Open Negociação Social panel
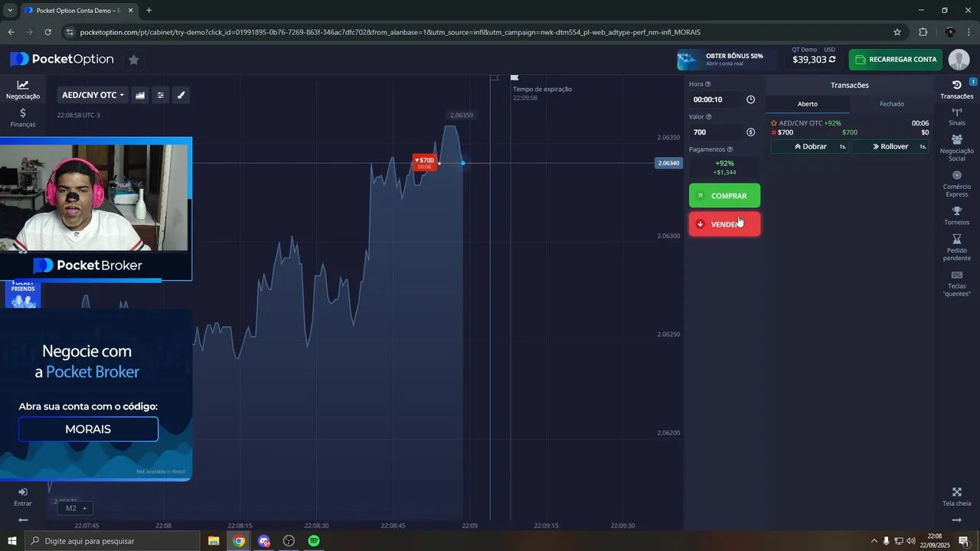This screenshot has height=551, width=980. coord(957,148)
